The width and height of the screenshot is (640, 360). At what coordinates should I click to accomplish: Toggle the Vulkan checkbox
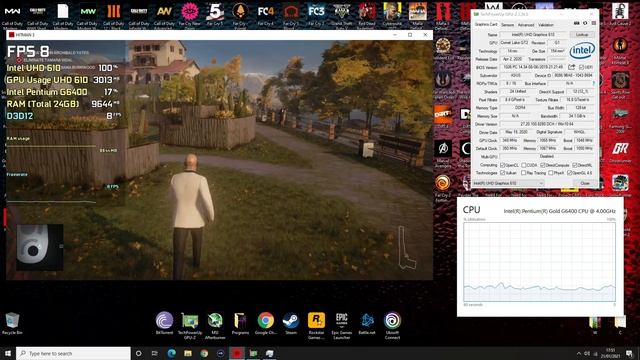[x=502, y=173]
